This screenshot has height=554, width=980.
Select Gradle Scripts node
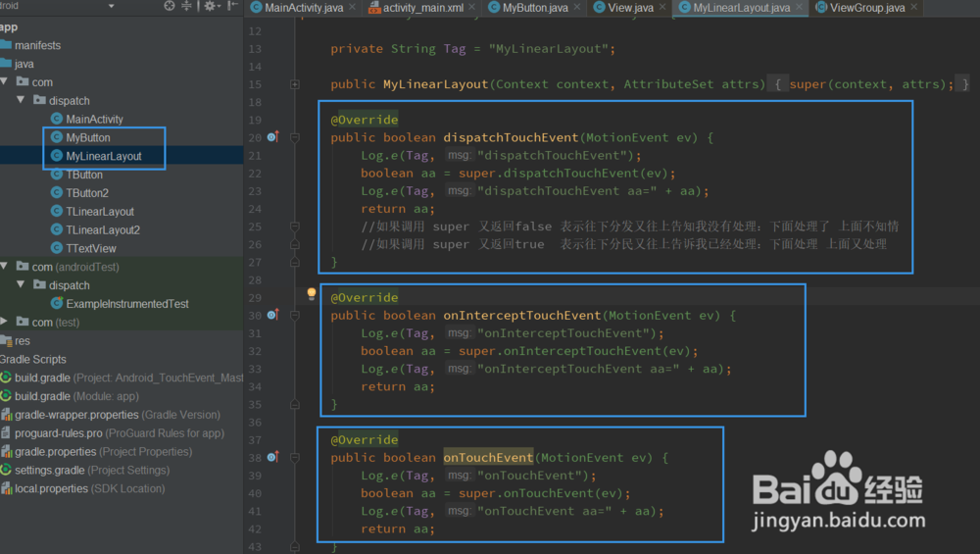(33, 359)
